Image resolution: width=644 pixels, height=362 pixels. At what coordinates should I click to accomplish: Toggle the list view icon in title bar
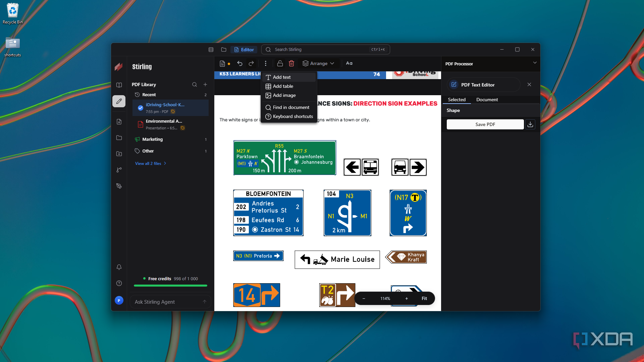click(211, 50)
